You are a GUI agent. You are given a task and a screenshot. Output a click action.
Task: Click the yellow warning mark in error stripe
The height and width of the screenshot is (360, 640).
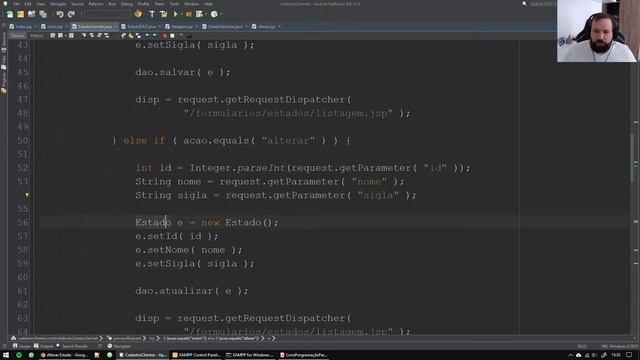click(636, 122)
